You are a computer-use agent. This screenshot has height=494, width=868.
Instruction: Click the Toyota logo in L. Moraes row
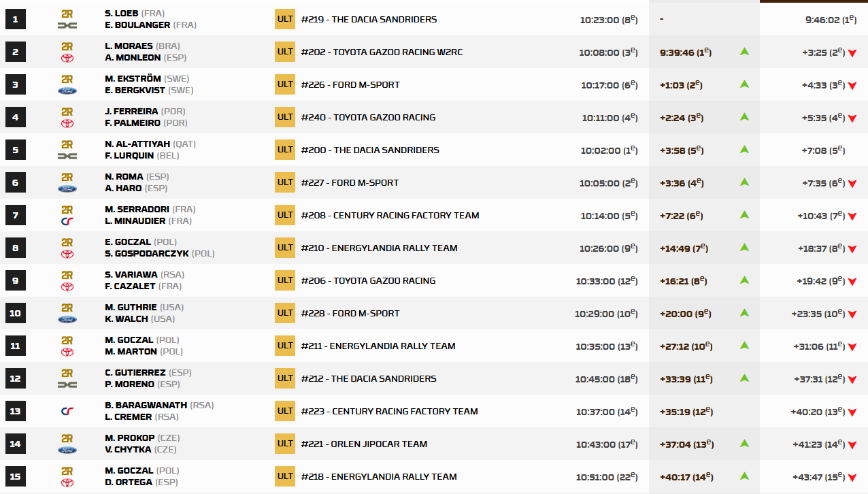click(x=67, y=58)
